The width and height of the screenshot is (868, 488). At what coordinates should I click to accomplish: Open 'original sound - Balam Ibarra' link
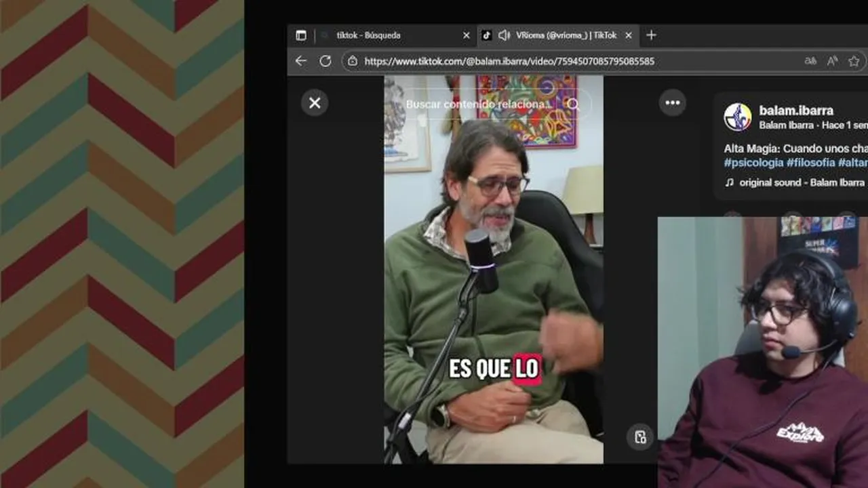(802, 182)
